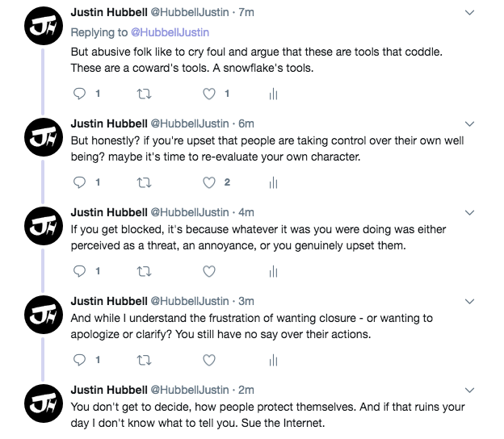Reply to the 'coward's tools' tweet
504x439 pixels.
[79, 94]
